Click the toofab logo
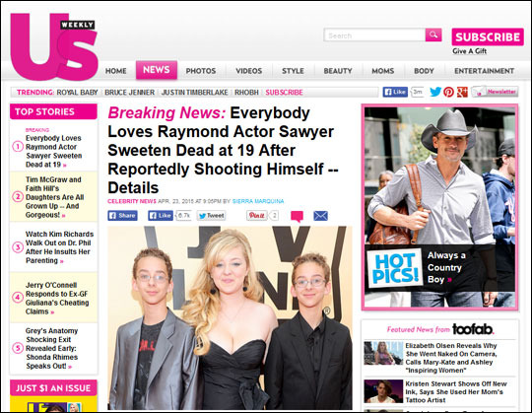532x413 pixels. tap(473, 329)
